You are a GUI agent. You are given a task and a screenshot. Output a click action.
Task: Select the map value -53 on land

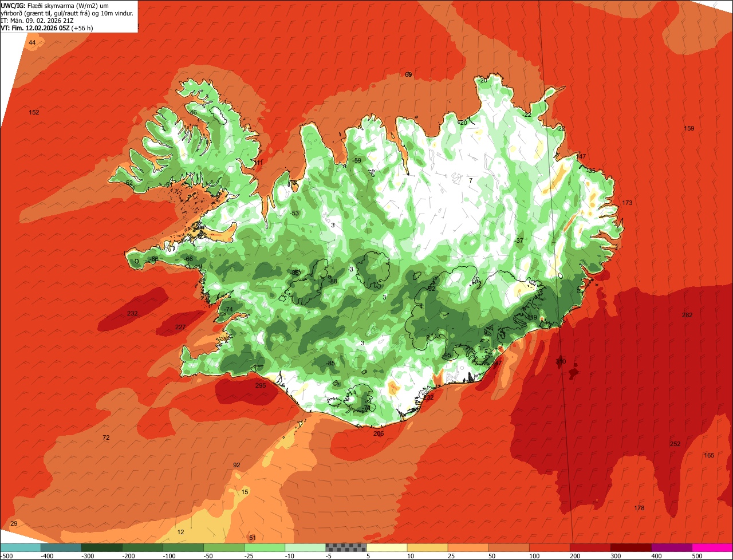pyautogui.click(x=294, y=213)
